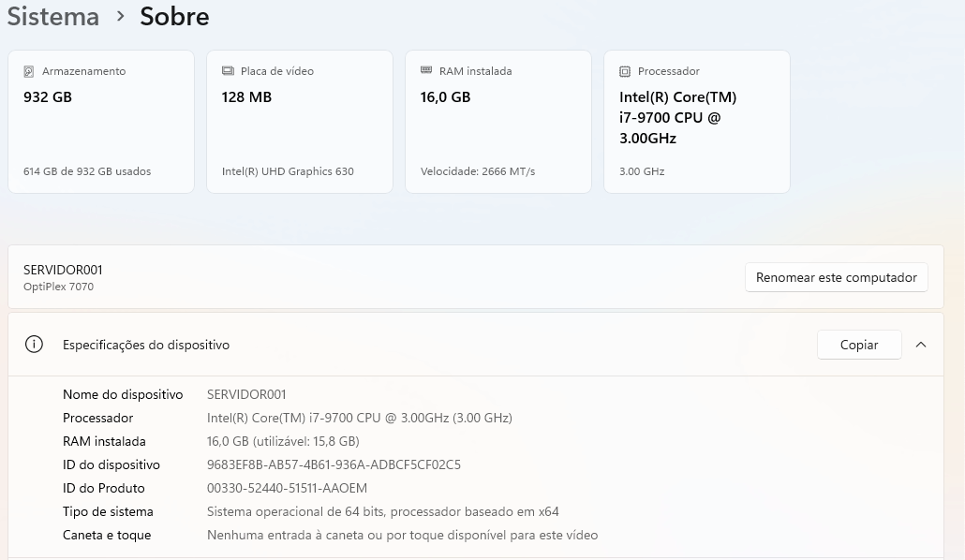Open the Armazenamento card
Image resolution: width=965 pixels, height=560 pixels.
(x=101, y=122)
